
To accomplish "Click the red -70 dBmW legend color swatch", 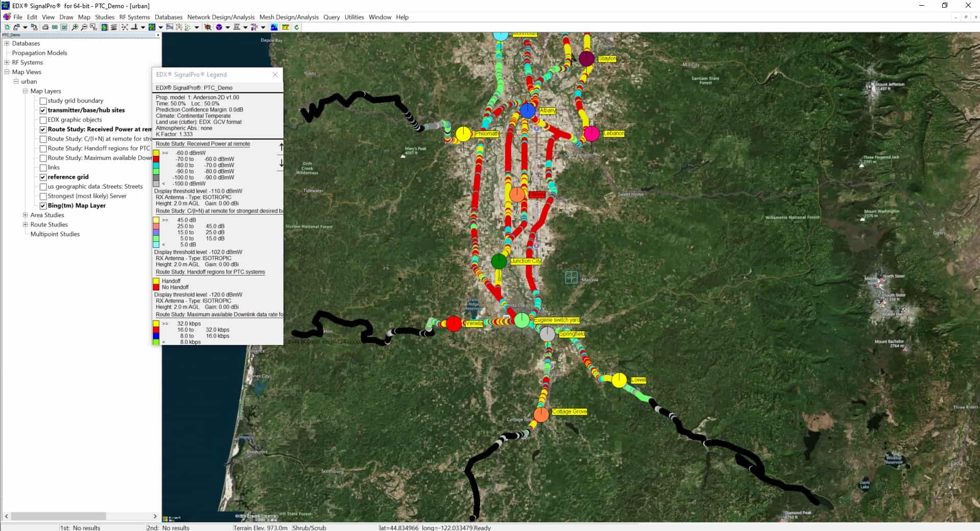I will pos(156,159).
